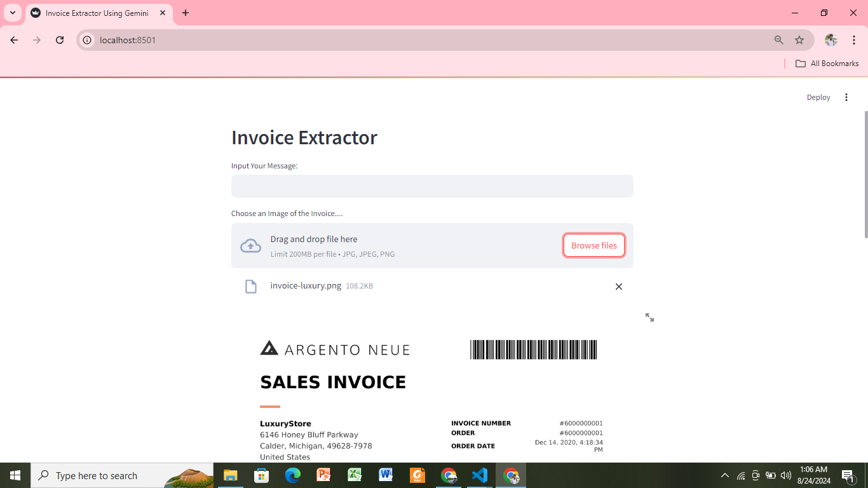Expand the invoice preview to fullscreen
This screenshot has width=868, height=488.
[x=649, y=317]
